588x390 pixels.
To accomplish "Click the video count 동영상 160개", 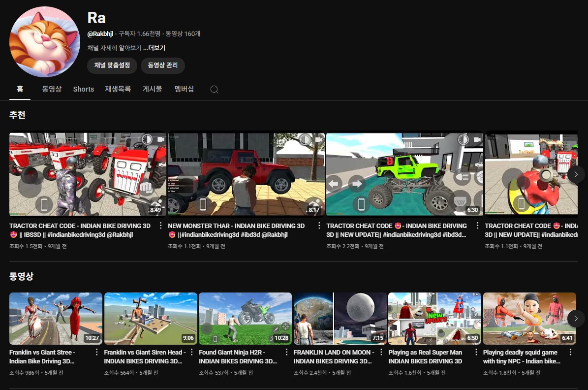I will click(183, 34).
